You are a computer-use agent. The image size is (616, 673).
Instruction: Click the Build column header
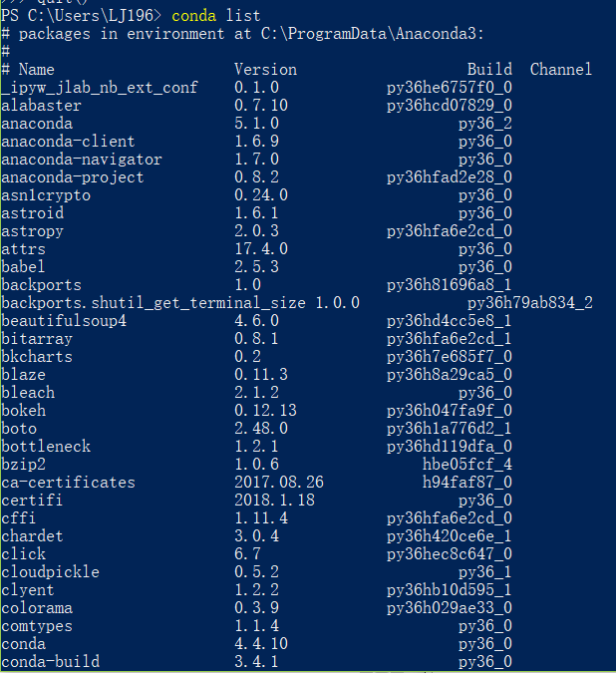click(x=489, y=70)
